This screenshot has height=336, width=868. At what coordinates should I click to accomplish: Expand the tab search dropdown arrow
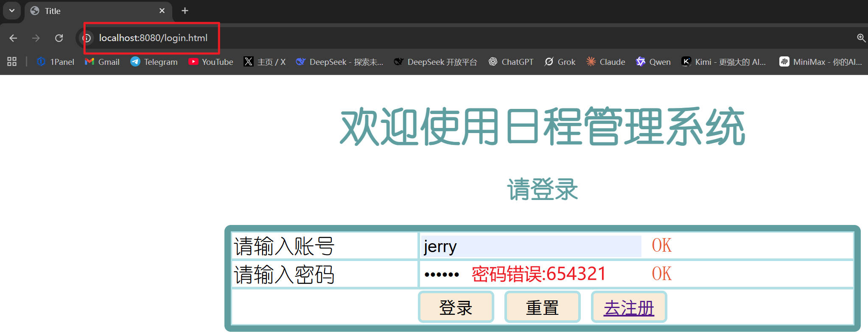point(12,11)
